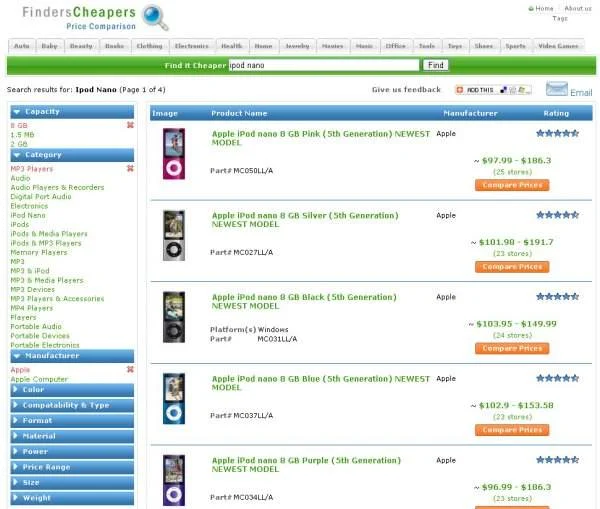The width and height of the screenshot is (600, 509).
Task: Open Apple iPod nano 8 GB Blue title
Action: pyautogui.click(x=321, y=383)
